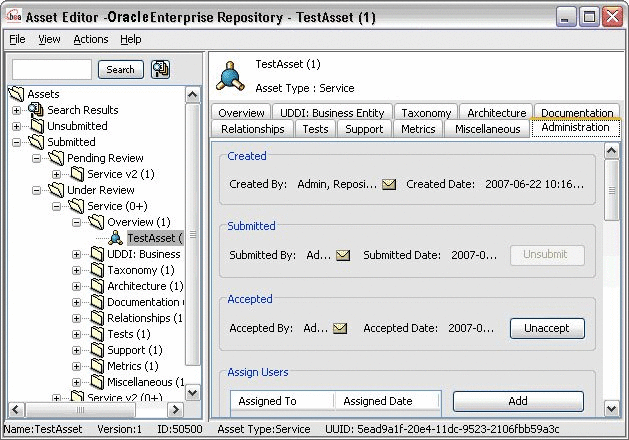Image resolution: width=629 pixels, height=440 pixels.
Task: Open the Help menu
Action: pos(131,39)
